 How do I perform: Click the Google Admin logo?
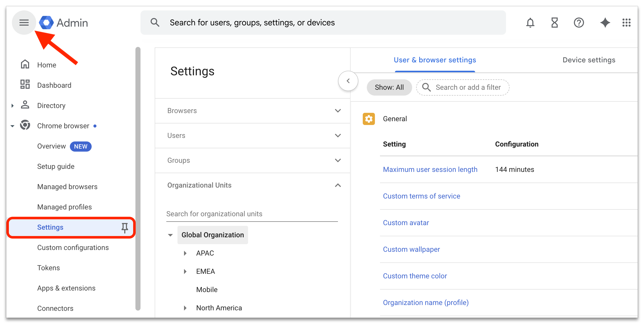click(x=63, y=22)
